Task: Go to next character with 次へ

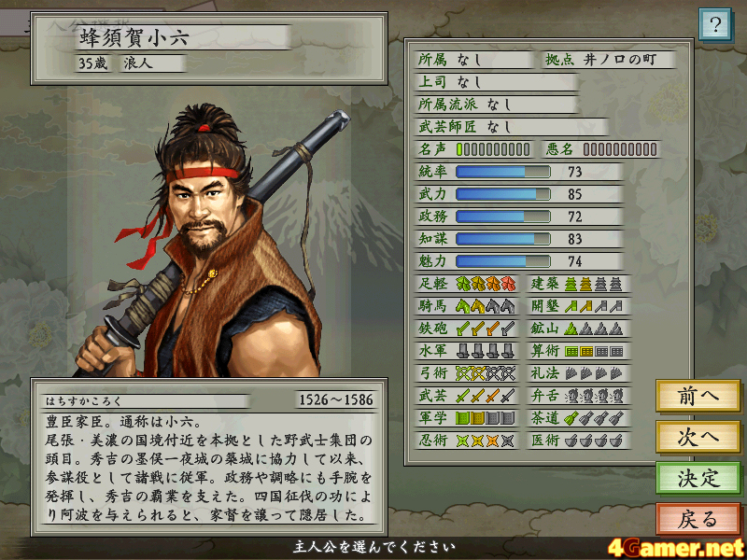Action: 698,437
